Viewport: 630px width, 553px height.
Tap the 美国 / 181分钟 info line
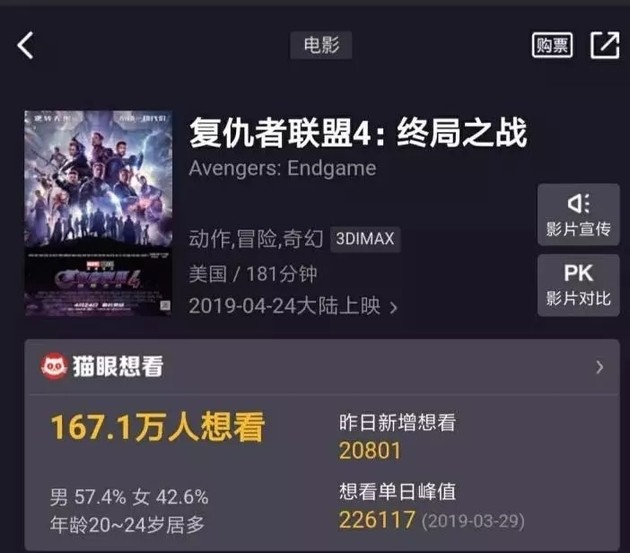pyautogui.click(x=253, y=274)
